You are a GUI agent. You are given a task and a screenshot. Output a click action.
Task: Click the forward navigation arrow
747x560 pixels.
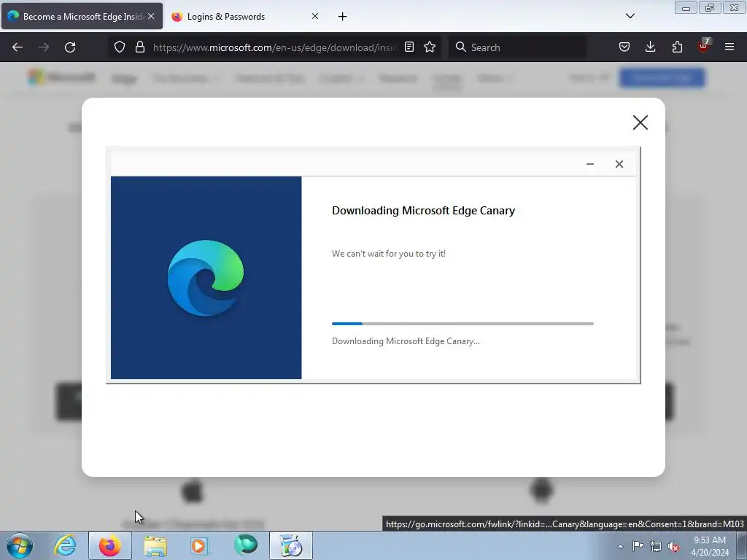pos(44,47)
